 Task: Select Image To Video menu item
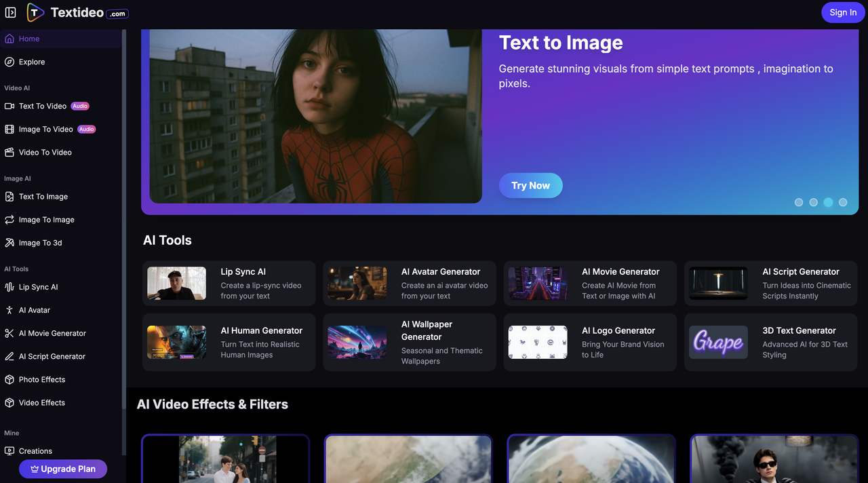click(x=61, y=129)
